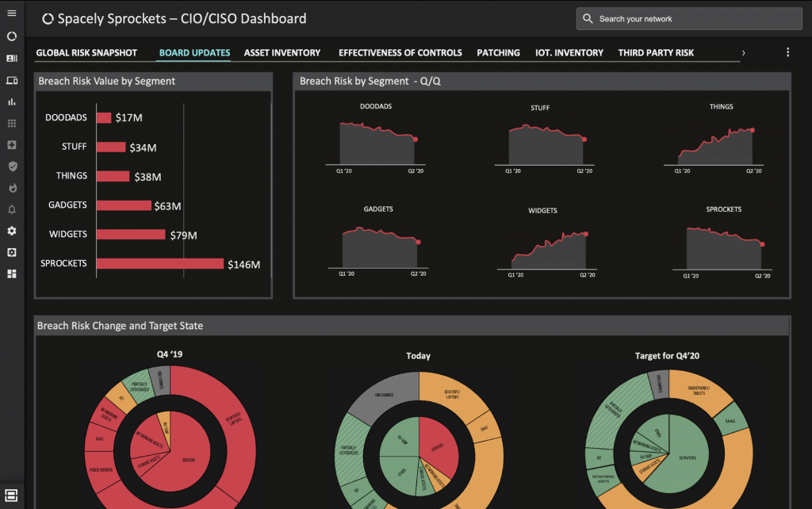Select Desktops/Laptops segment in the Today chart
Viewport: 812px width, 509px height.
point(452,395)
